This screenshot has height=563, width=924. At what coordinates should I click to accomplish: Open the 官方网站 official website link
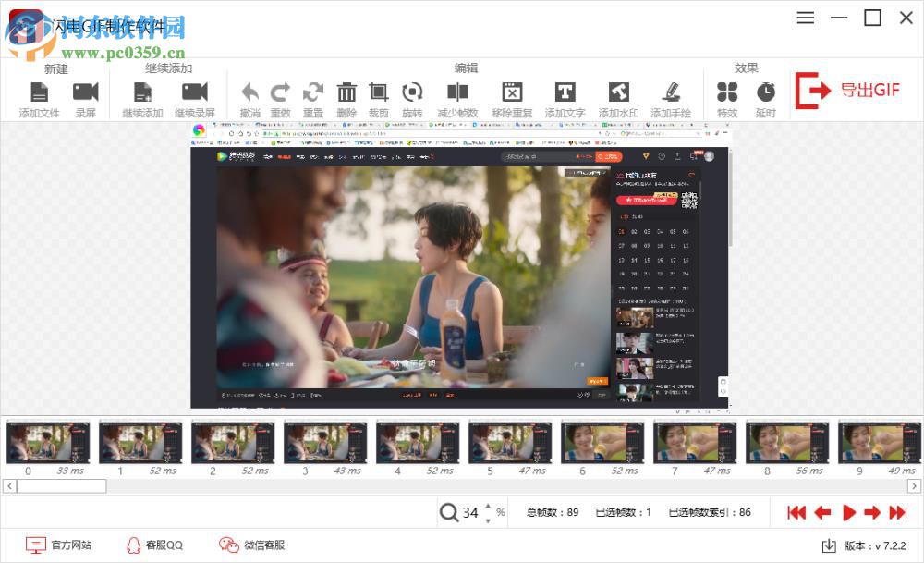pos(58,545)
